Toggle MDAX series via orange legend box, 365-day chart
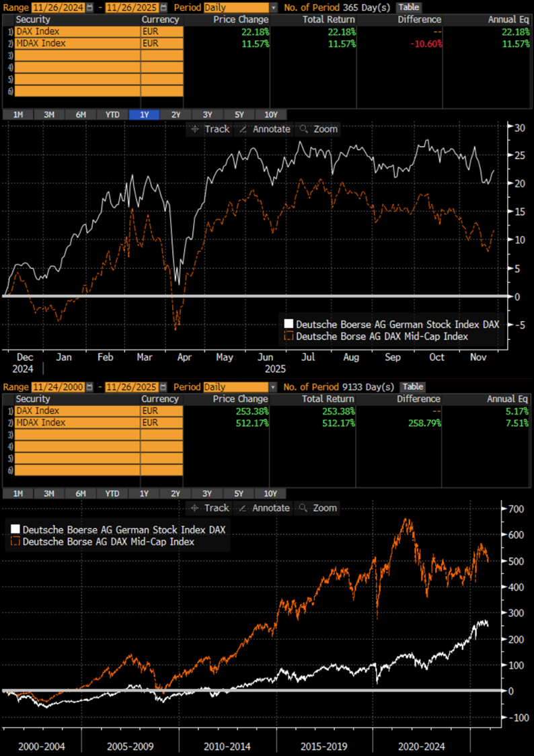Image resolution: width=534 pixels, height=756 pixels. [x=289, y=336]
